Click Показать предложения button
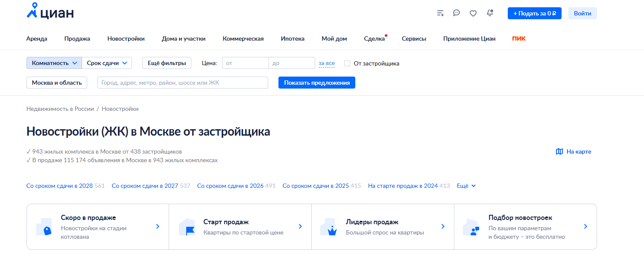 point(317,83)
